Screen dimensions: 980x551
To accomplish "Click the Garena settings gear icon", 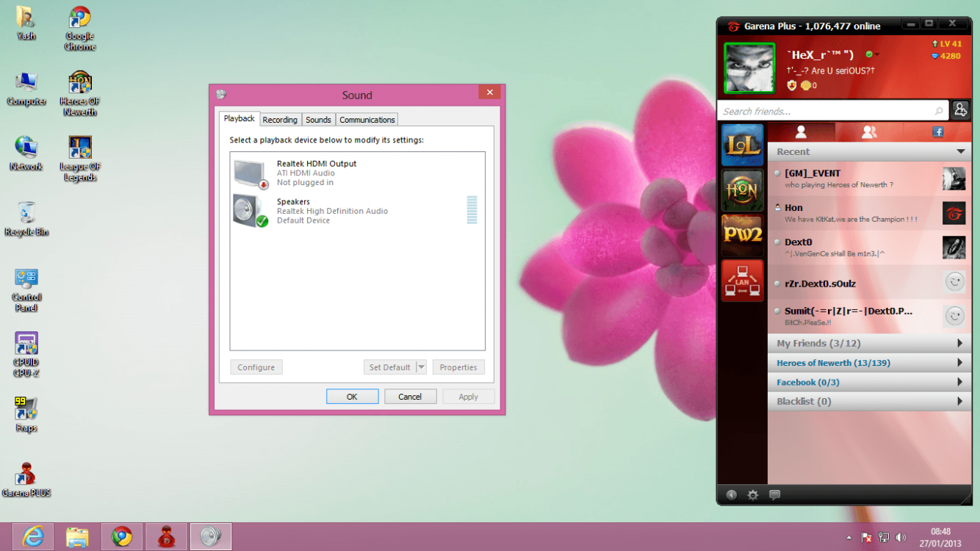I will pos(752,495).
